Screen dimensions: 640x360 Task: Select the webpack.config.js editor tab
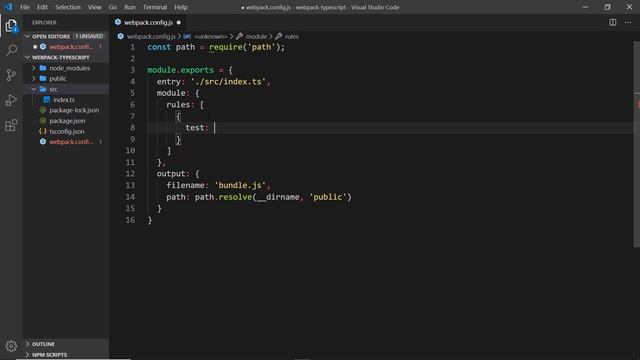(x=148, y=22)
